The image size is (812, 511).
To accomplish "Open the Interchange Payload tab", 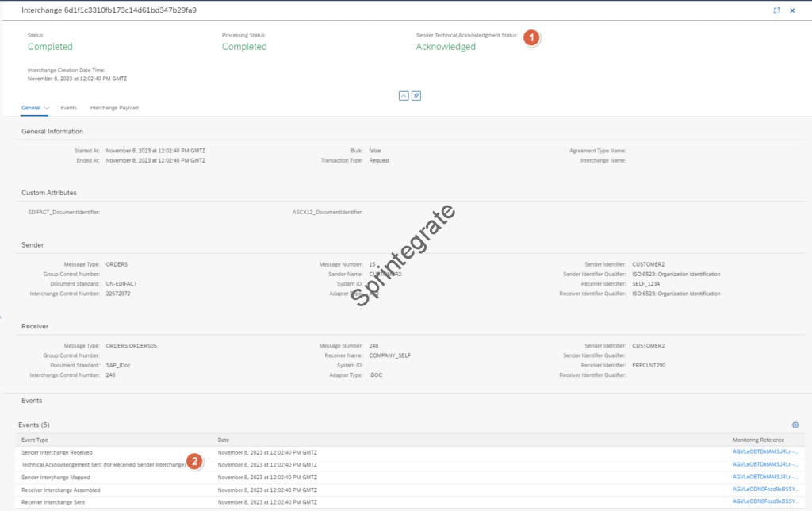I will [x=113, y=108].
